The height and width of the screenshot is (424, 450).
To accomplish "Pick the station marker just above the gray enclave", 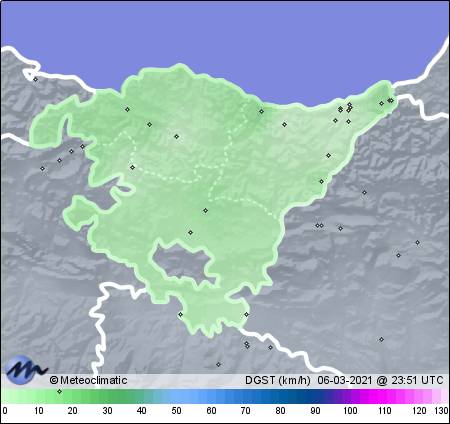I will click(190, 232).
